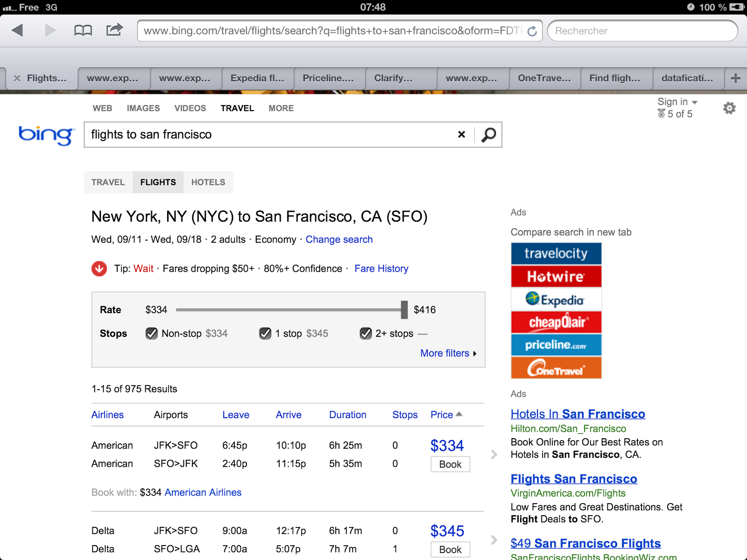Clear the Bing search box with the X

click(462, 134)
